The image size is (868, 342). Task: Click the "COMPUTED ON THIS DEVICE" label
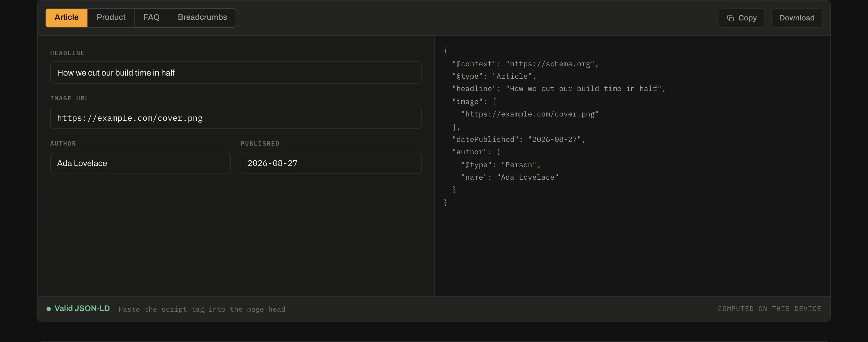coord(769,309)
